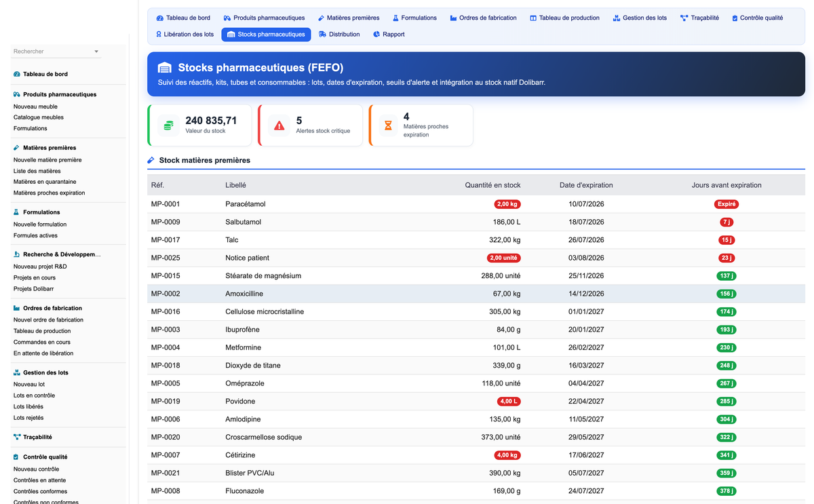814x504 pixels.
Task: Open Nouvel ordre de fabrication link
Action: [x=48, y=319]
